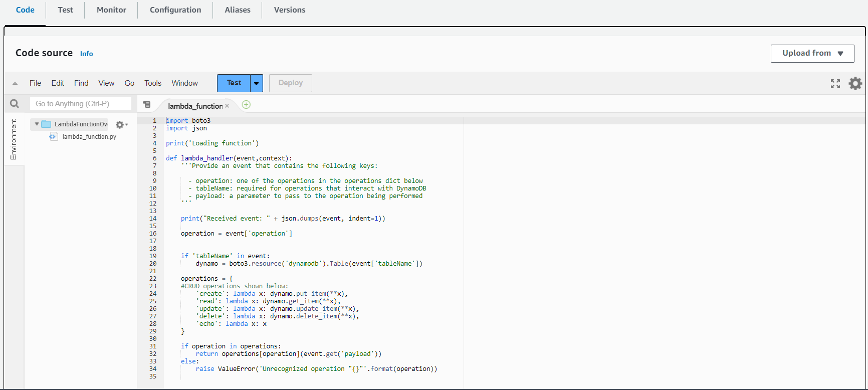Image resolution: width=868 pixels, height=390 pixels.
Task: Click the operation = event['operation'] line
Action: tap(237, 234)
